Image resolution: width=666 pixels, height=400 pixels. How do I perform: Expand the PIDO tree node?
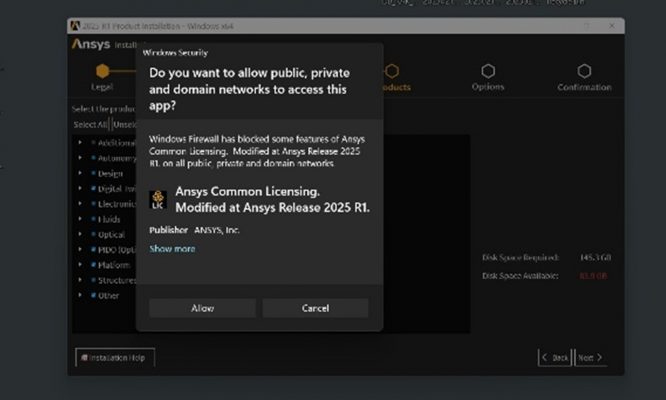[80, 249]
